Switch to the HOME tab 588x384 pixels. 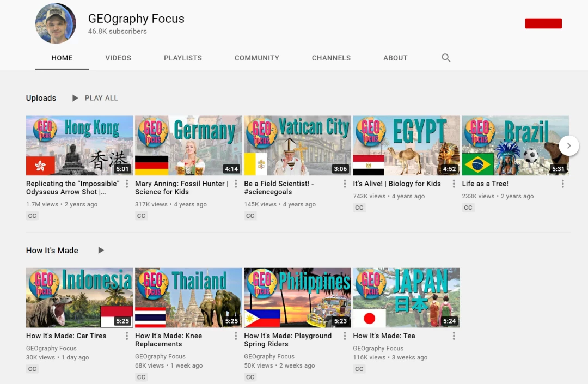[62, 58]
